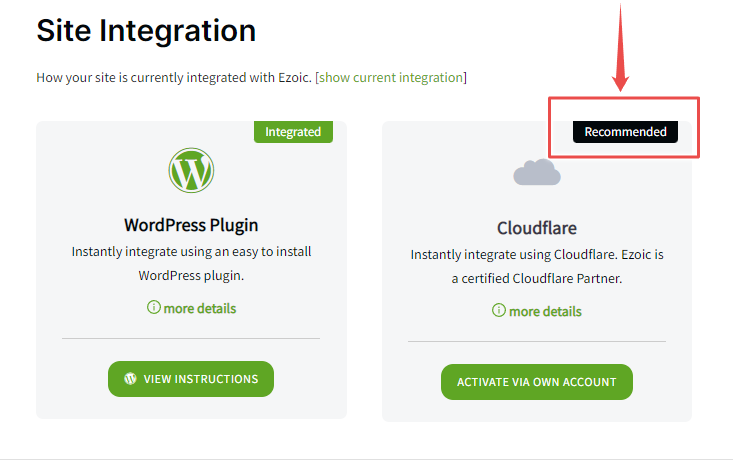Click the Cloudflare certified partner description
The height and width of the screenshot is (463, 733).
point(537,266)
